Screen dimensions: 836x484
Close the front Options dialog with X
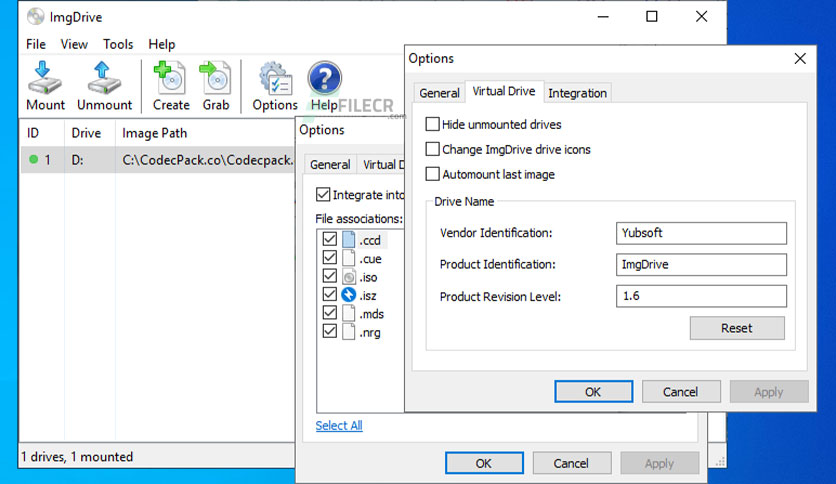[800, 58]
